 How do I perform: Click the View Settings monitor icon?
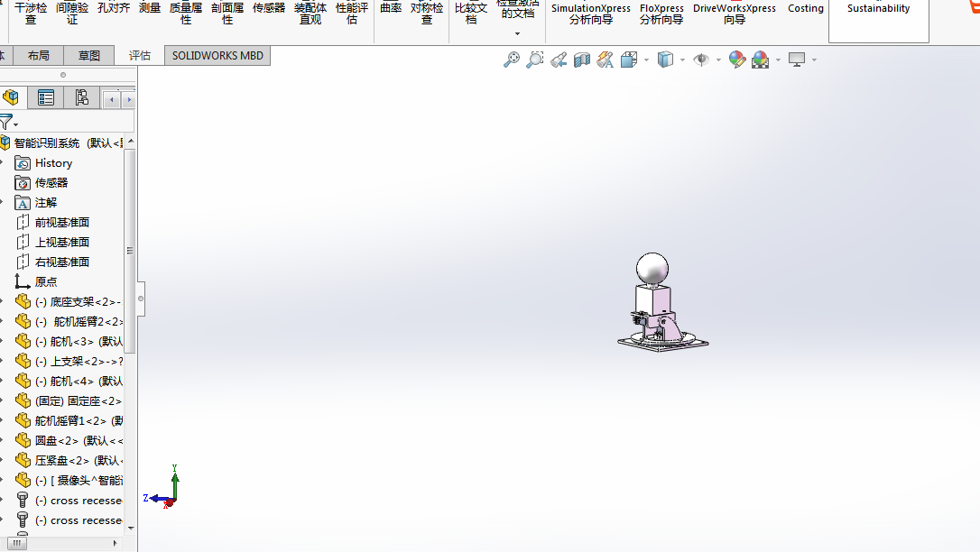(x=797, y=60)
